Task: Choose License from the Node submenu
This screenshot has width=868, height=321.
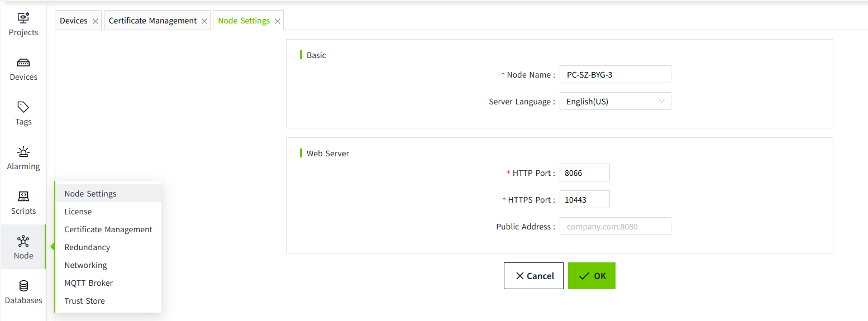Action: coord(78,212)
